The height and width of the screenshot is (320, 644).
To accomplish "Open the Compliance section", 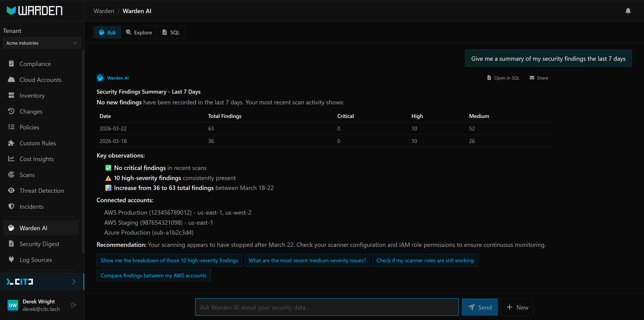I will 35,64.
